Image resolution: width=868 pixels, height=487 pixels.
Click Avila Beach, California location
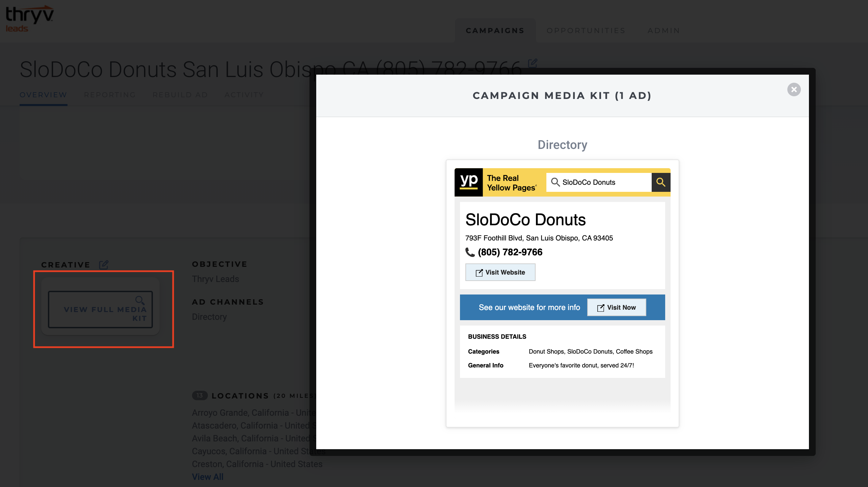tap(254, 438)
